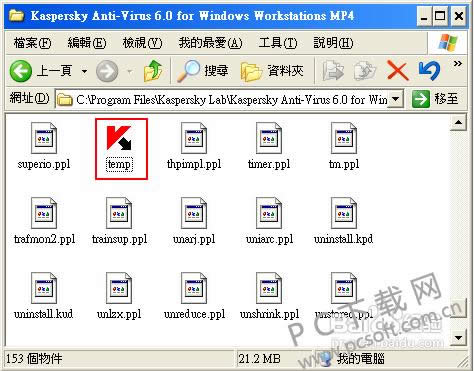
Task: Click the Copy To folder icon
Action: [365, 71]
